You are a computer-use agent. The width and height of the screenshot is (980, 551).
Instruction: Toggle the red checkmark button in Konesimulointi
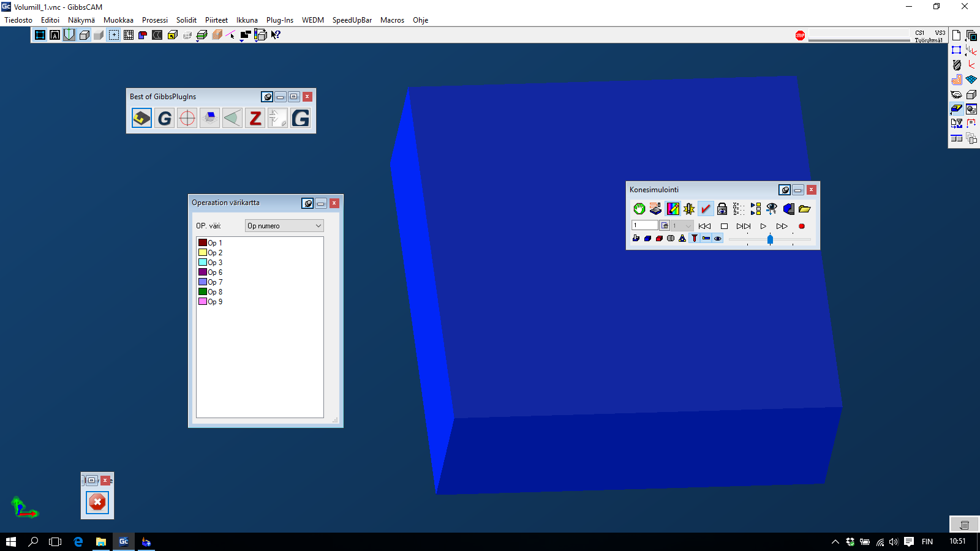coord(706,209)
